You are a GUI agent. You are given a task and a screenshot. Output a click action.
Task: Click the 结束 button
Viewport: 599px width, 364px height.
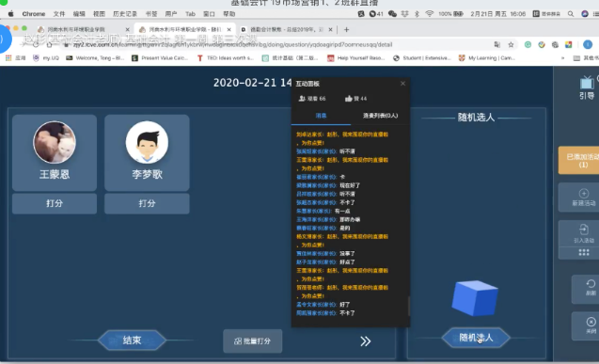(132, 340)
